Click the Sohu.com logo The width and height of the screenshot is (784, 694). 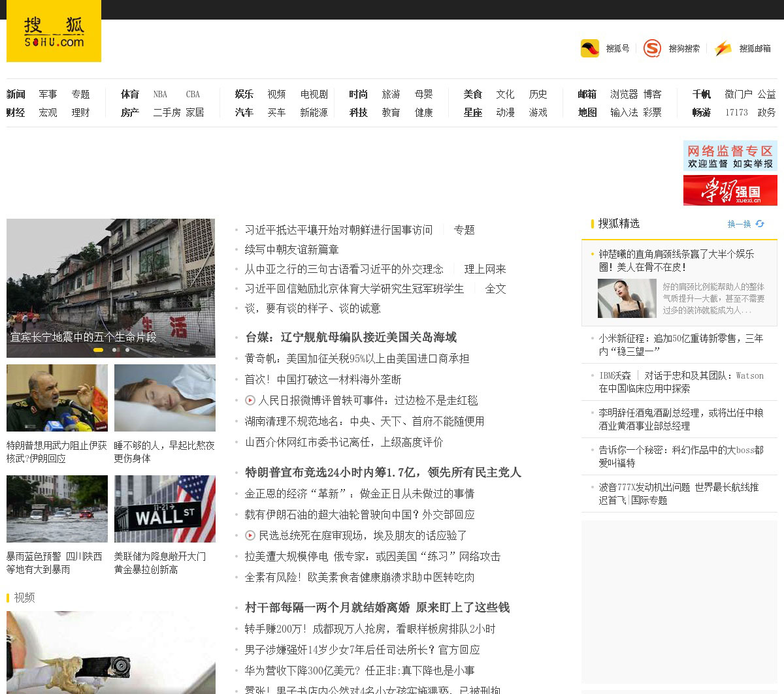pos(54,31)
